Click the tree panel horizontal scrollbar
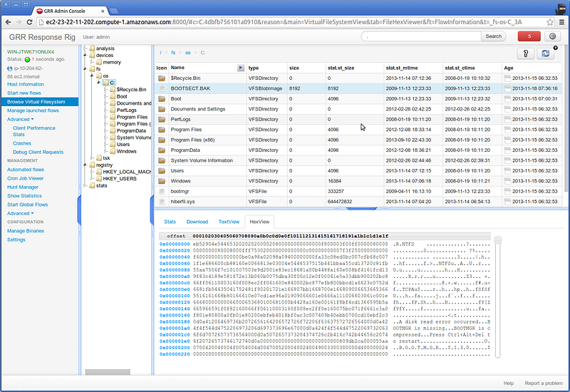Screen dimensions: 570x392 (x=108, y=372)
